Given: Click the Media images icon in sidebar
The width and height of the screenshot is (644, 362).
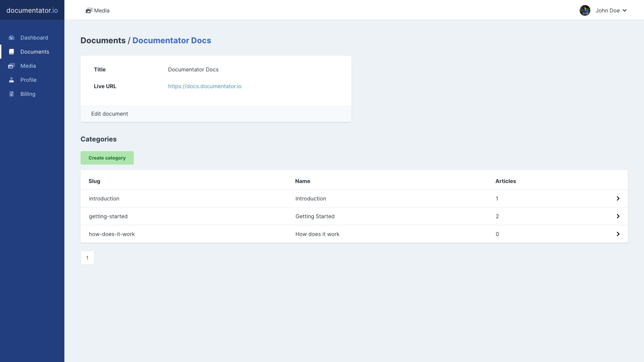Looking at the screenshot, I should point(11,66).
